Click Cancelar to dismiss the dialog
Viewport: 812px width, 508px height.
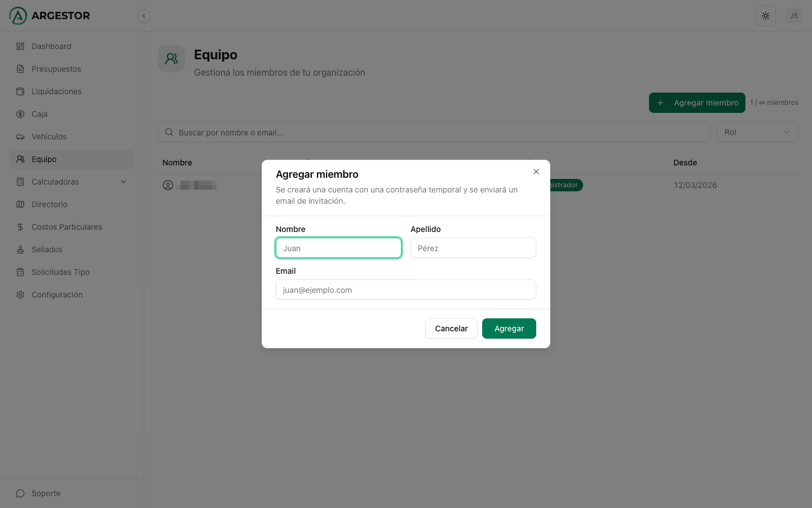click(x=451, y=329)
